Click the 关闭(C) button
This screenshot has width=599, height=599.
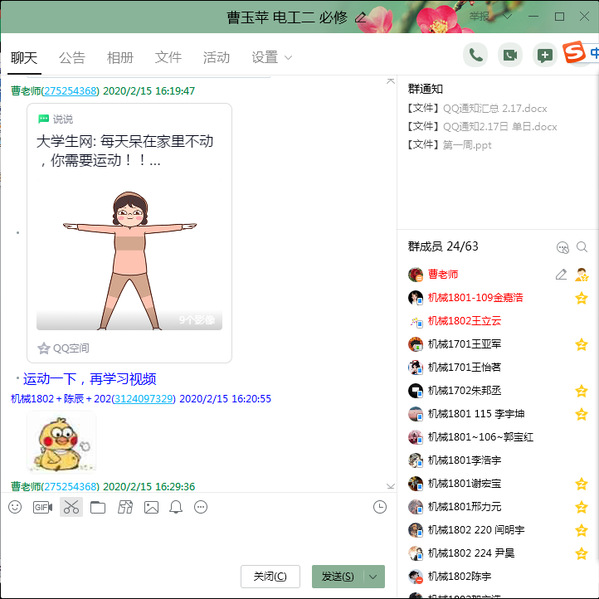(x=270, y=576)
